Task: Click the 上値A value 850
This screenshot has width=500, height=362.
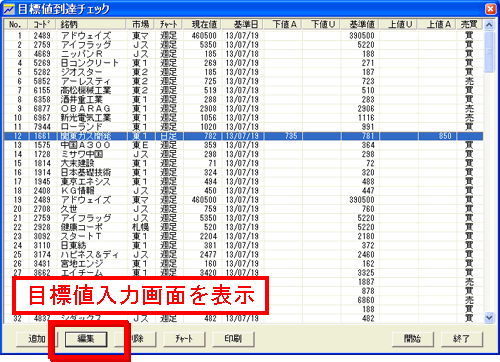Action: click(x=445, y=136)
